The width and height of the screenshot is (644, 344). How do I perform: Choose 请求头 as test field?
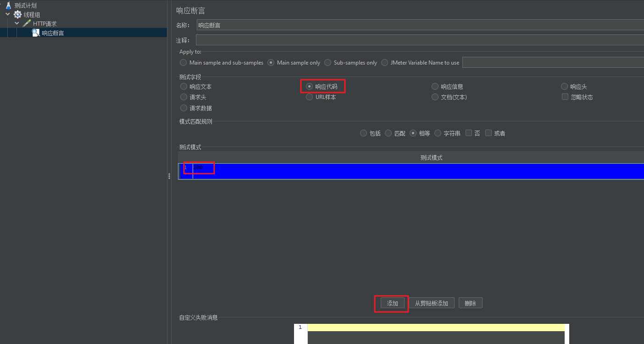click(x=193, y=97)
